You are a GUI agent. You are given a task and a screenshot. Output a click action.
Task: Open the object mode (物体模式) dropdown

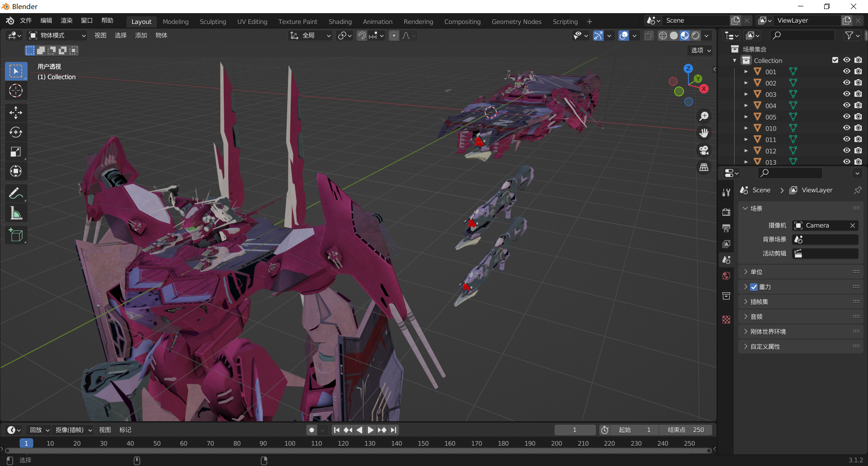pos(57,35)
